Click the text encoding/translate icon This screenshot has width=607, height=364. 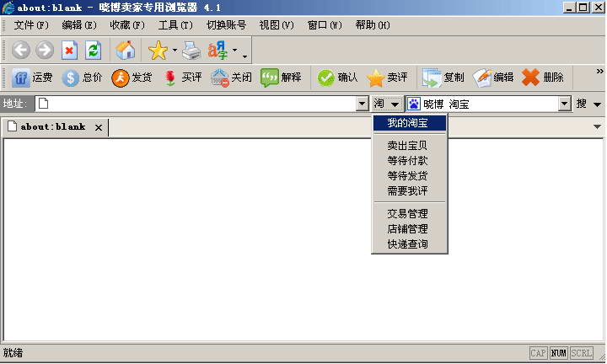pyautogui.click(x=218, y=51)
